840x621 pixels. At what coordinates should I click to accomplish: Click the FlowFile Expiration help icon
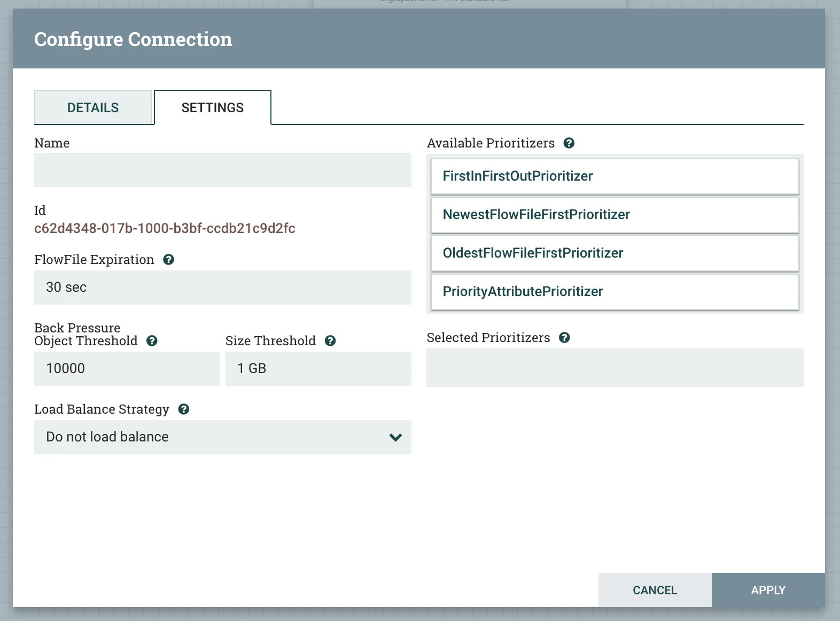tap(169, 260)
